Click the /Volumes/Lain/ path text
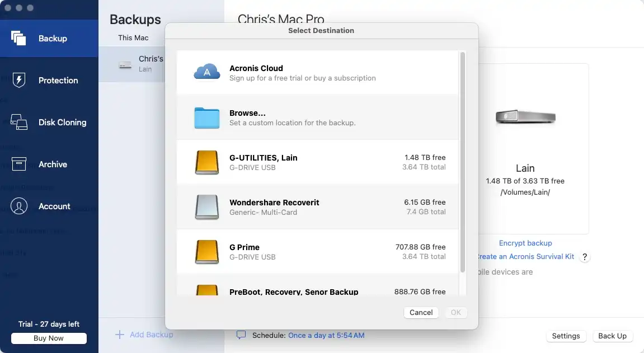 (525, 192)
